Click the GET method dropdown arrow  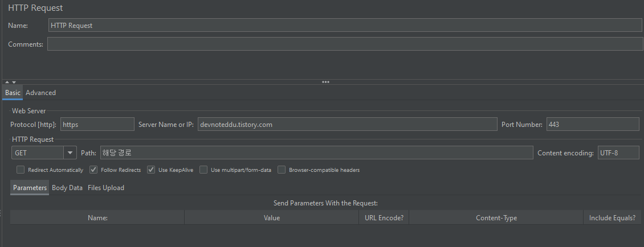(70, 153)
